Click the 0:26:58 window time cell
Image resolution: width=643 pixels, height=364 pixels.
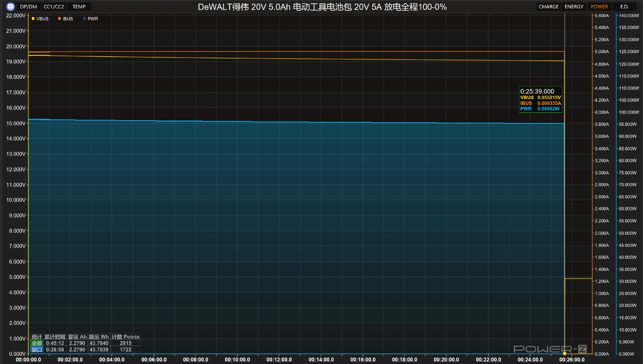tap(55, 350)
